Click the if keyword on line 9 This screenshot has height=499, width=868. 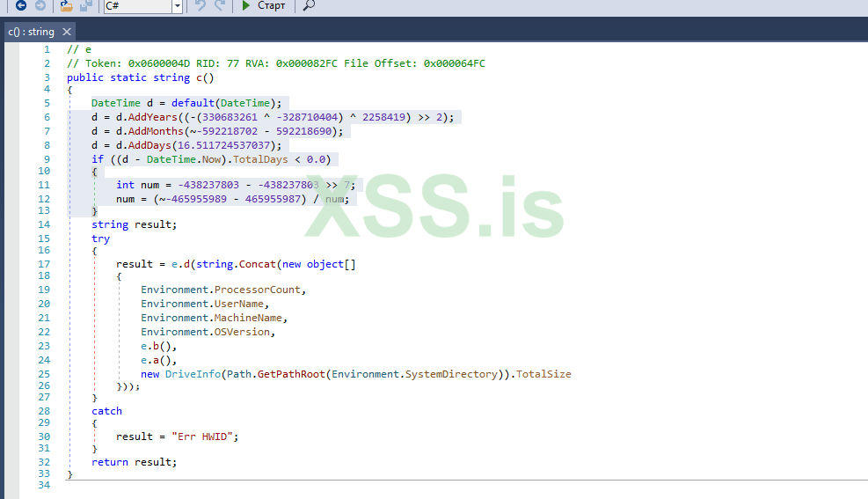tap(98, 159)
